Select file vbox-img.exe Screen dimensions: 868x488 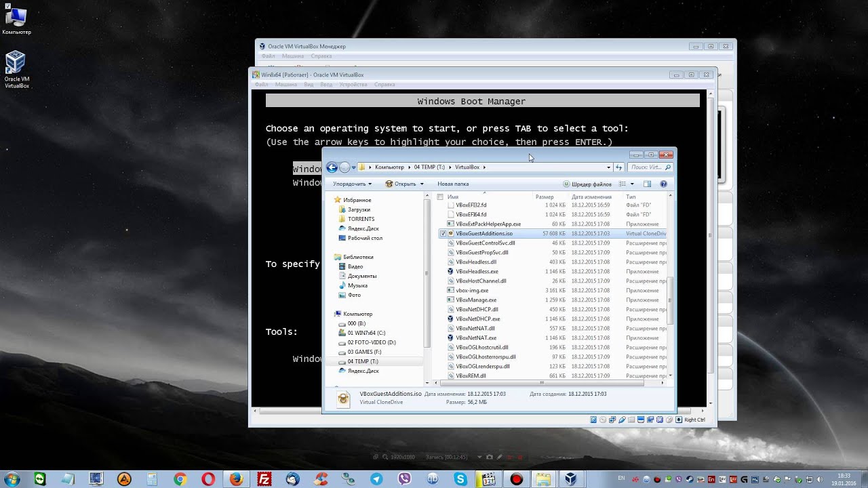(472, 290)
